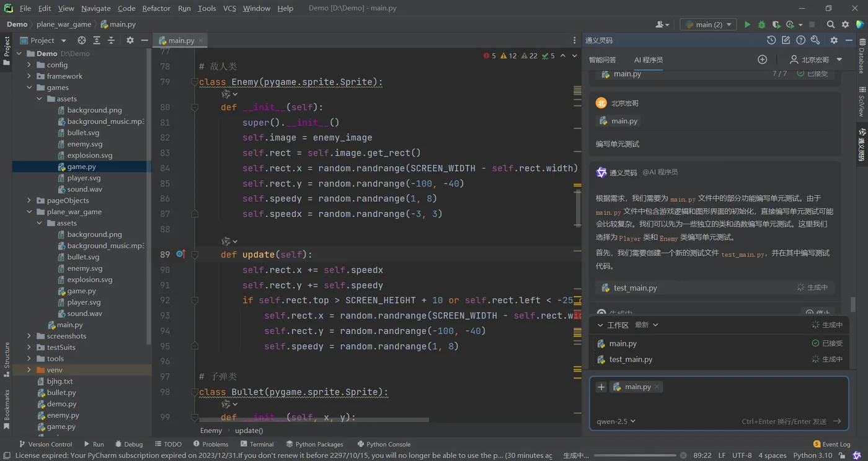Click the progress bar in the status bar
Viewport: 868px width, 461px height.
coord(635,455)
